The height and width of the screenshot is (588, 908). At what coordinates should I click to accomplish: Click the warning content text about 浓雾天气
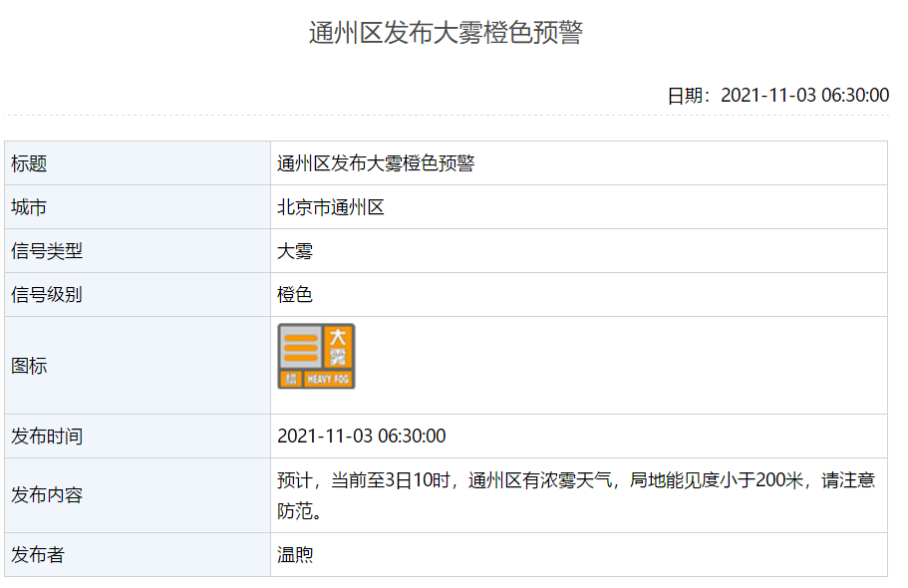575,481
